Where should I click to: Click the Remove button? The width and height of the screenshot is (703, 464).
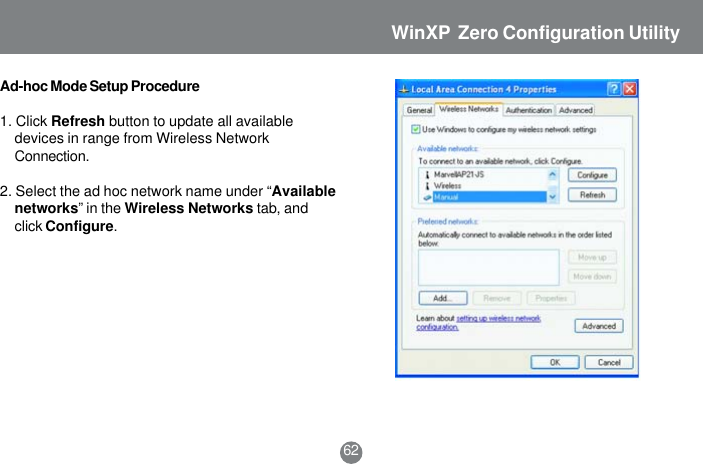(497, 298)
